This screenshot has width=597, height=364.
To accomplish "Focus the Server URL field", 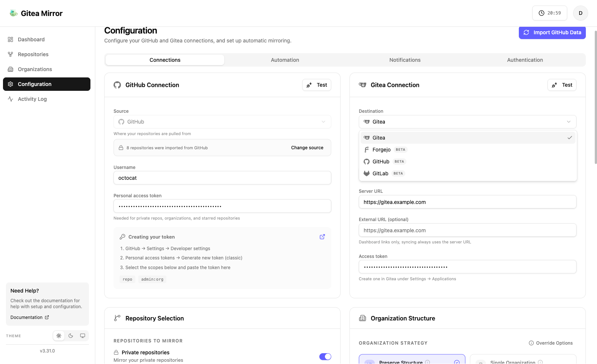I will coord(467,202).
